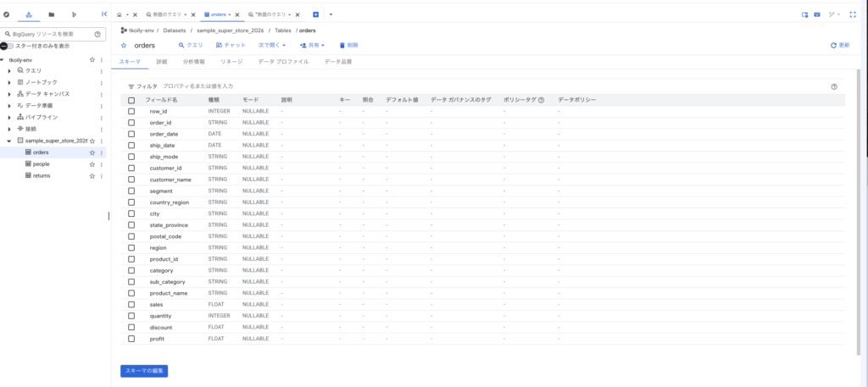Open more options for orders table in tree
Image resolution: width=868 pixels, height=387 pixels.
102,152
